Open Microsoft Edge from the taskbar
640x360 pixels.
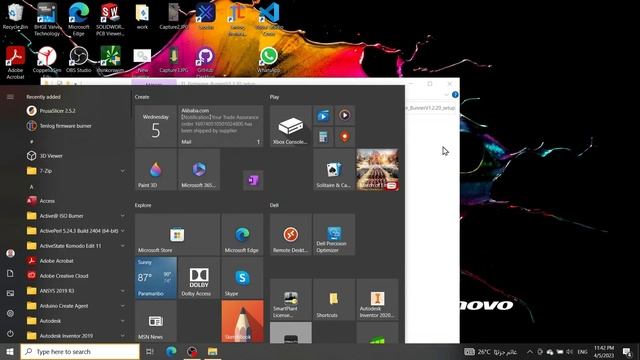click(171, 351)
